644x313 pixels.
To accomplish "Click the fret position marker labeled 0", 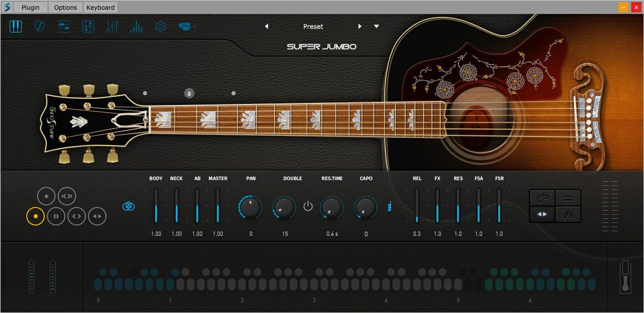I will 189,93.
